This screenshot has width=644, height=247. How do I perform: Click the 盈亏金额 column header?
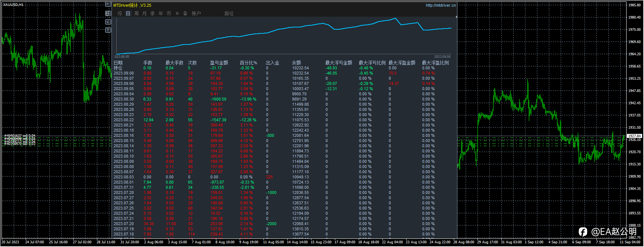[219, 63]
